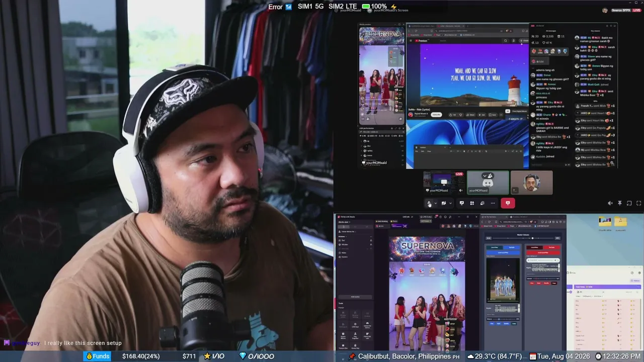
Task: Open the three-dot more options in call controls
Action: [x=493, y=203]
